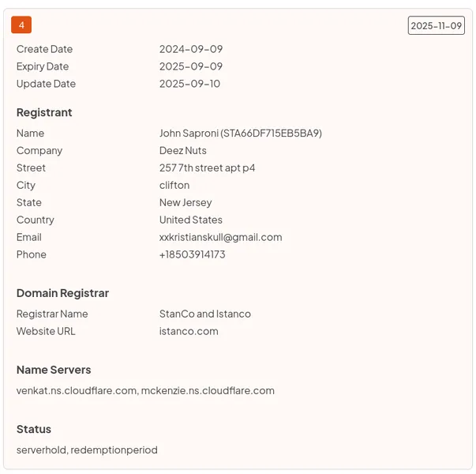
Task: Click the Email field label
Action: pyautogui.click(x=29, y=237)
